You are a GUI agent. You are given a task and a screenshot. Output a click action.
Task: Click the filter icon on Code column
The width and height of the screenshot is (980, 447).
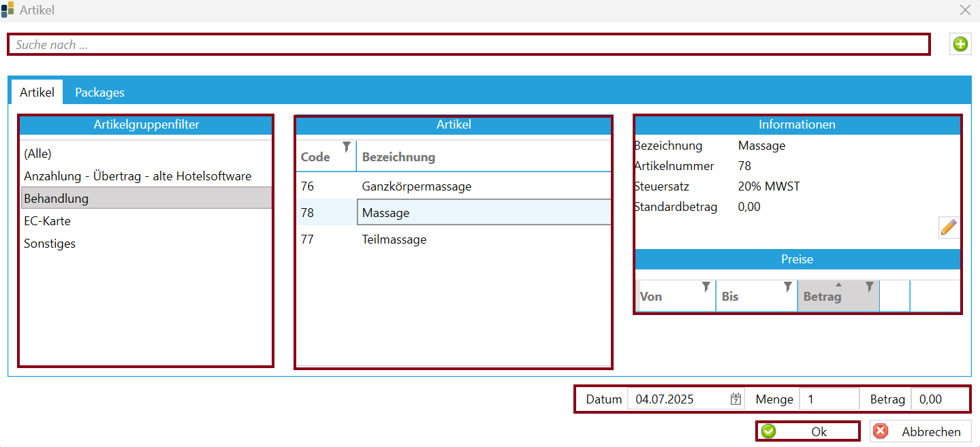pos(347,146)
